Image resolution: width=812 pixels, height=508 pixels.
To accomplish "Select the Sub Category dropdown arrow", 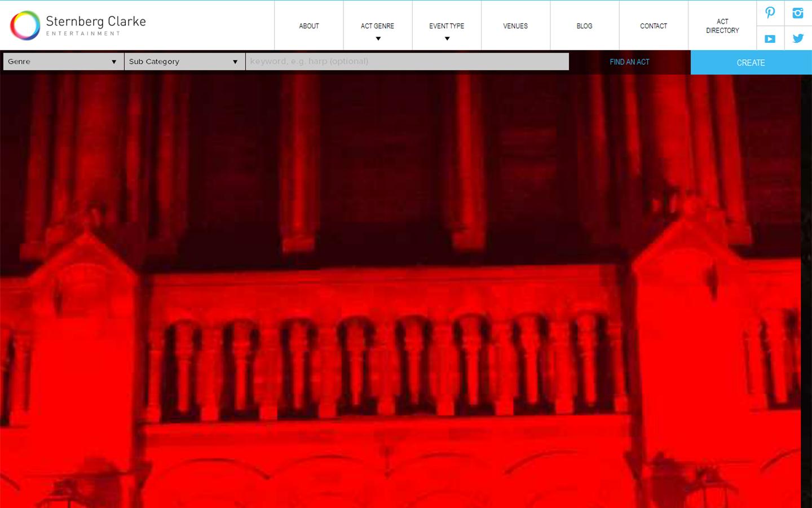I will click(x=235, y=62).
